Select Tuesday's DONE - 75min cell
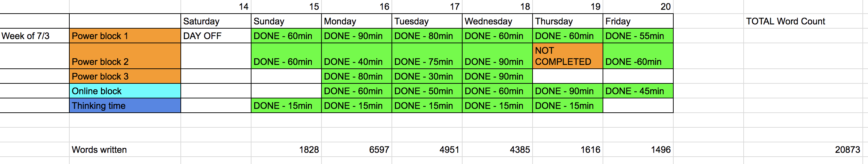Image resolution: width=868 pixels, height=164 pixels. pos(427,56)
